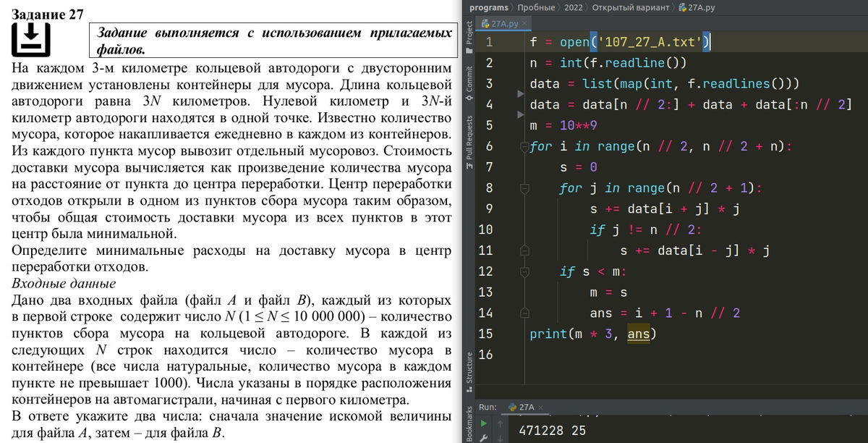Click the down arrow in Run panel
The width and height of the screenshot is (868, 443).
click(501, 438)
